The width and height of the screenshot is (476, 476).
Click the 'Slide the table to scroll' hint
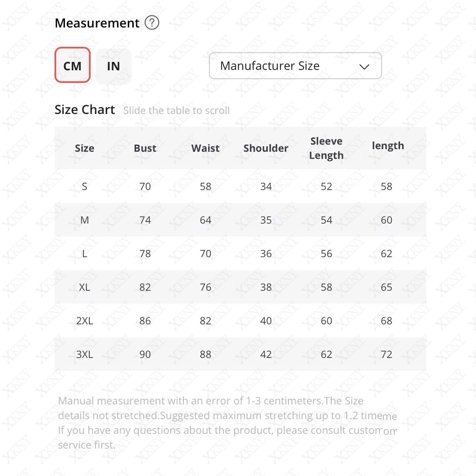click(176, 111)
